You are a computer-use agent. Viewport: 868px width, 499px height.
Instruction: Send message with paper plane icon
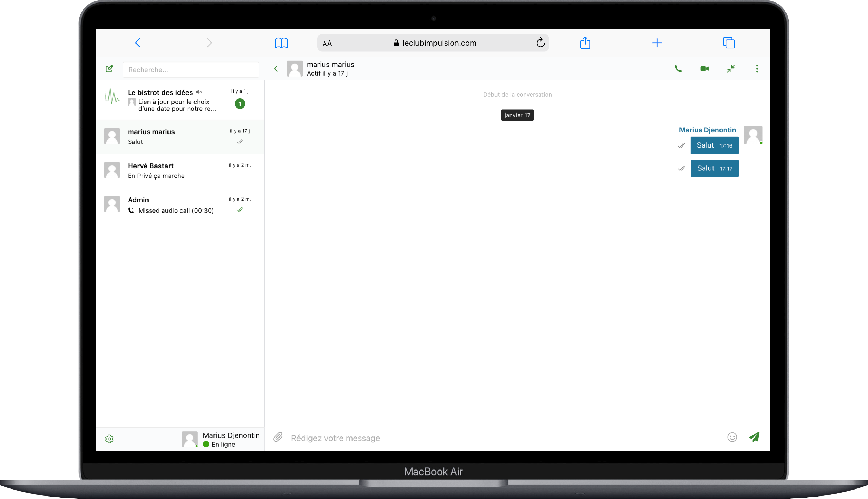click(754, 437)
